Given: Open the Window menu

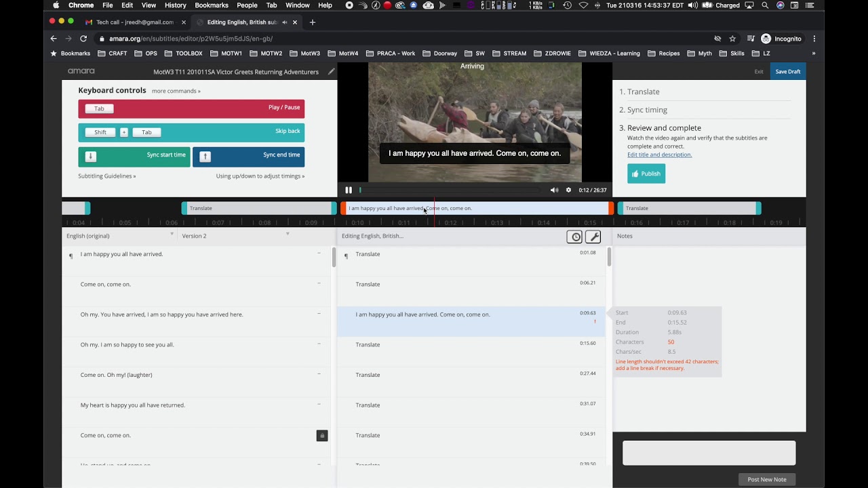Looking at the screenshot, I should [x=297, y=5].
